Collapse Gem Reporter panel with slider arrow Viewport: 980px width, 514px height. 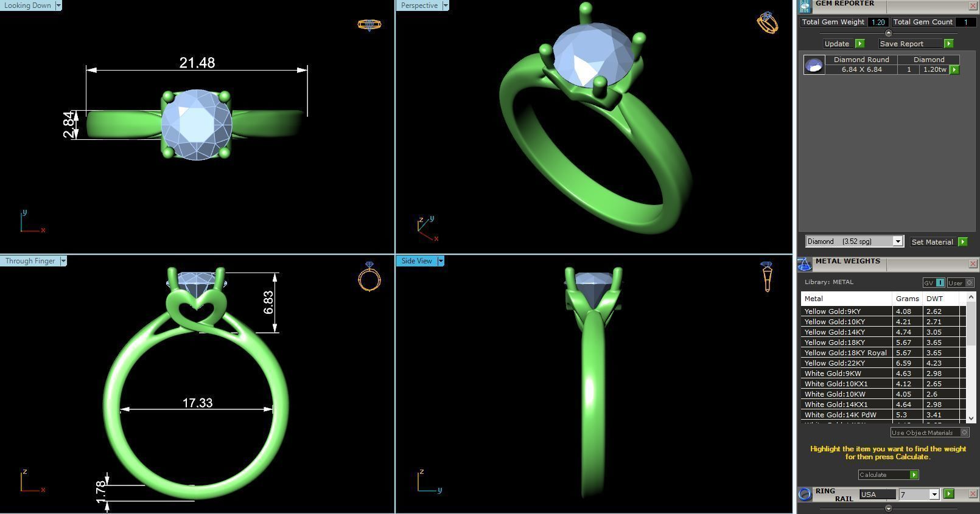888,33
